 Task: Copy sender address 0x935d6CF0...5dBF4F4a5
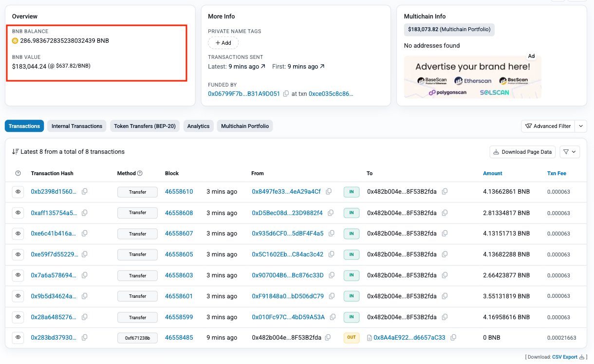coord(331,234)
